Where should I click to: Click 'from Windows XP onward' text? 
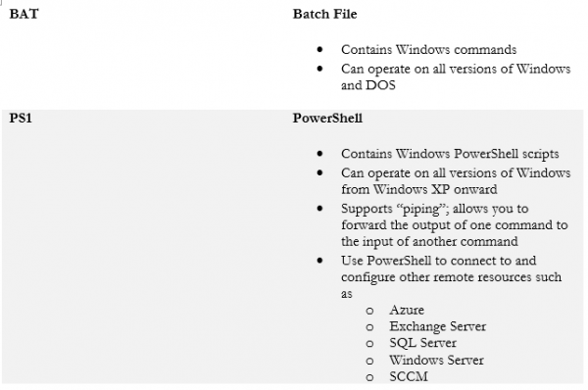click(419, 189)
